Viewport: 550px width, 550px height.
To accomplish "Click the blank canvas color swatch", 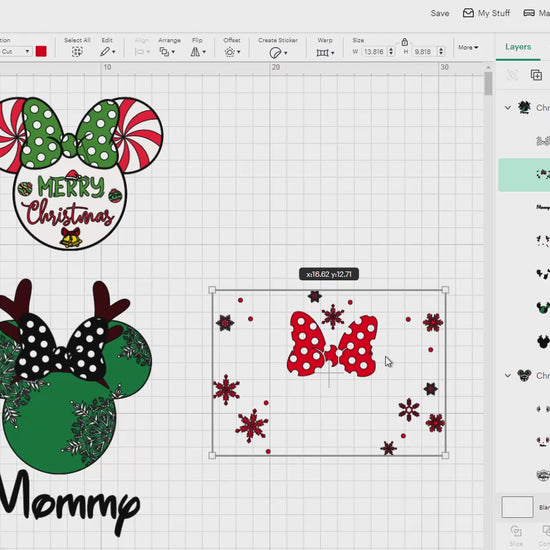I will coord(517,507).
